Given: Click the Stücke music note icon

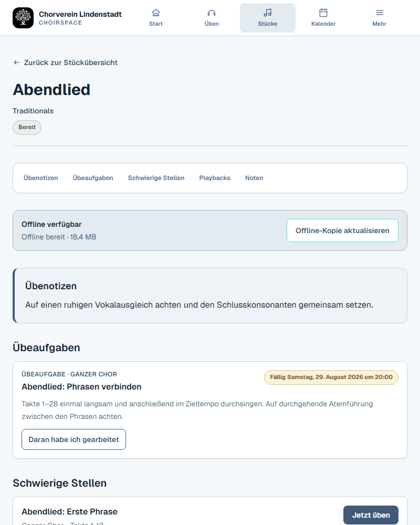Looking at the screenshot, I should tap(268, 13).
